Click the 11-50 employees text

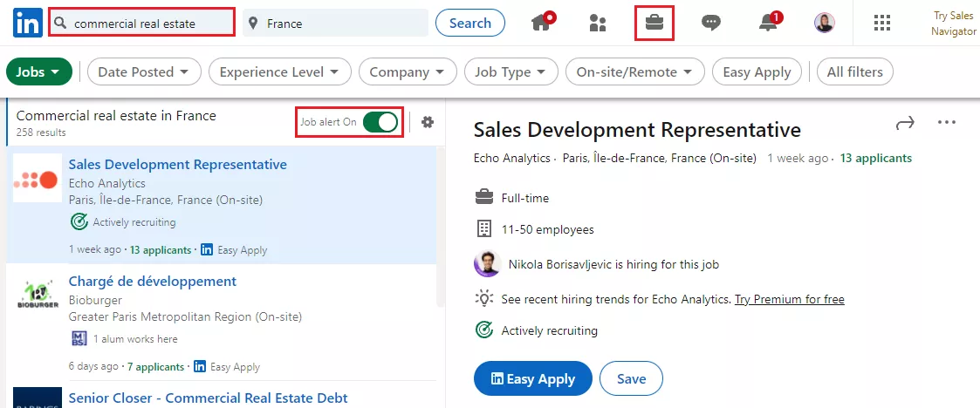tap(547, 230)
